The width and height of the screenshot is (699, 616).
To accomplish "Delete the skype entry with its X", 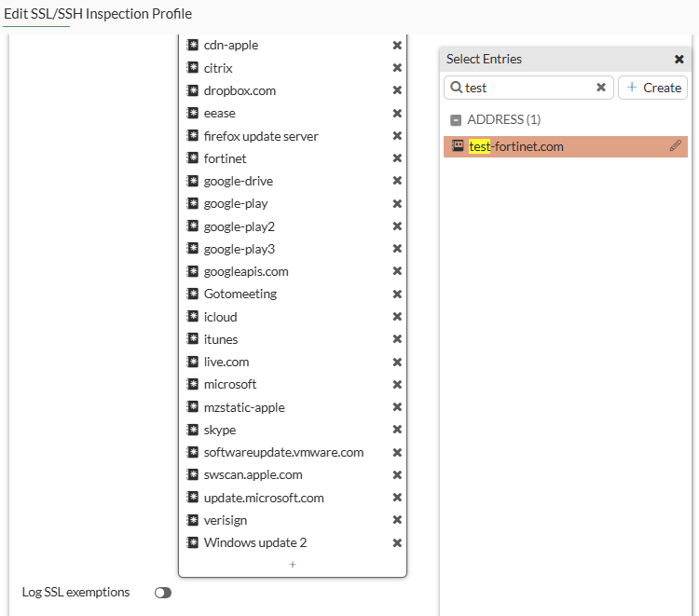I will tap(397, 430).
